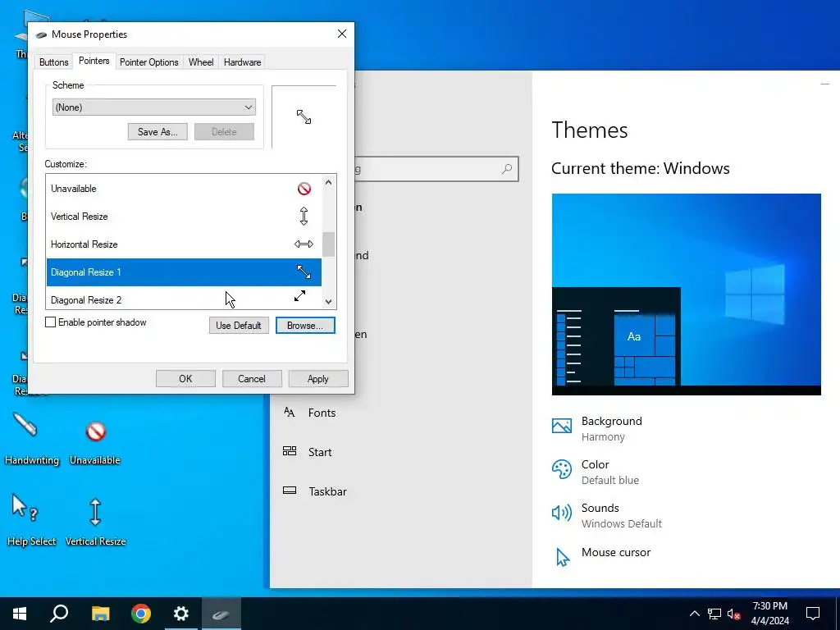
Task: Click the muted volume tray icon
Action: coord(733,614)
